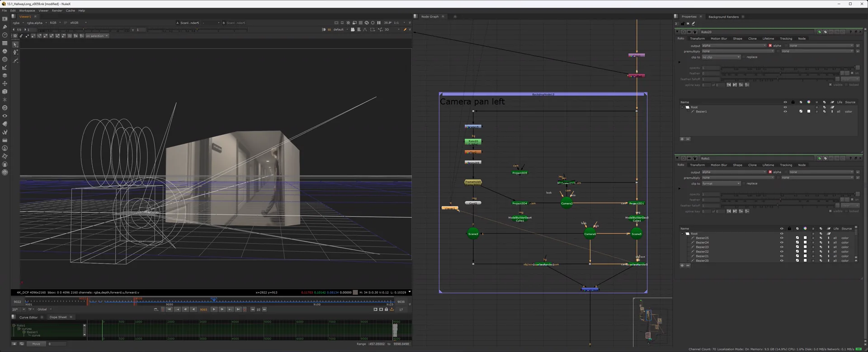This screenshot has height=352, width=868.
Task: Open the Transform nodes move-arrows icon
Action: (x=5, y=83)
